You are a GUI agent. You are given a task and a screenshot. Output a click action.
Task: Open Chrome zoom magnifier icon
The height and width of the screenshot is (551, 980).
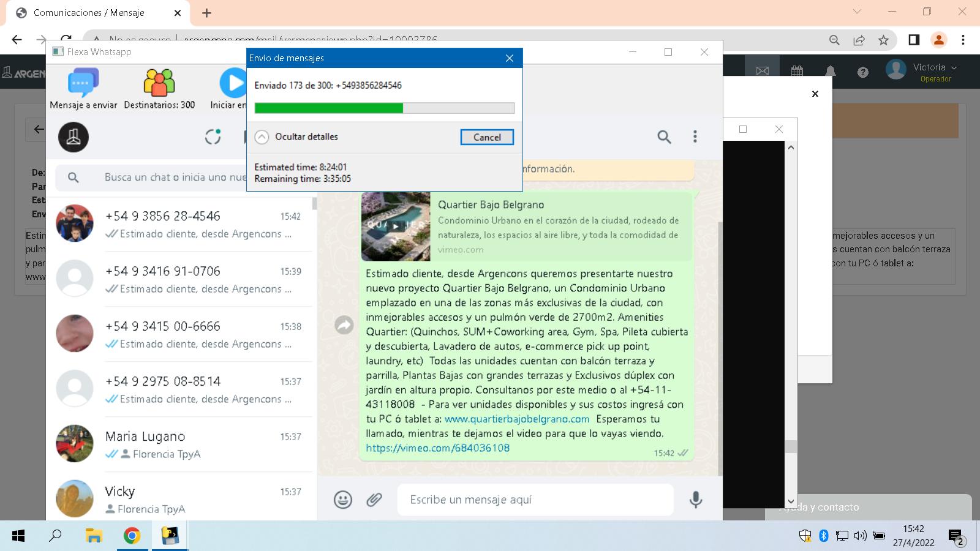[834, 40]
